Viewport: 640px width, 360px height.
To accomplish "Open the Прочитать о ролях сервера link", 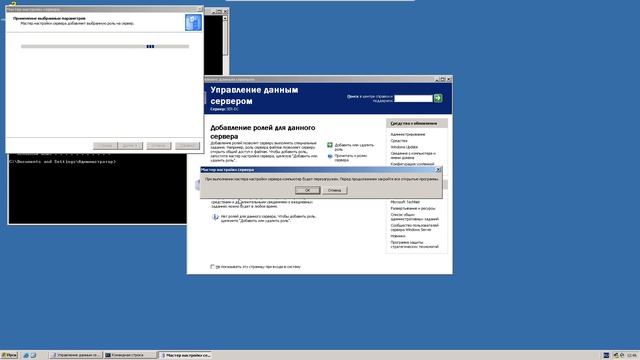I will coord(351,158).
